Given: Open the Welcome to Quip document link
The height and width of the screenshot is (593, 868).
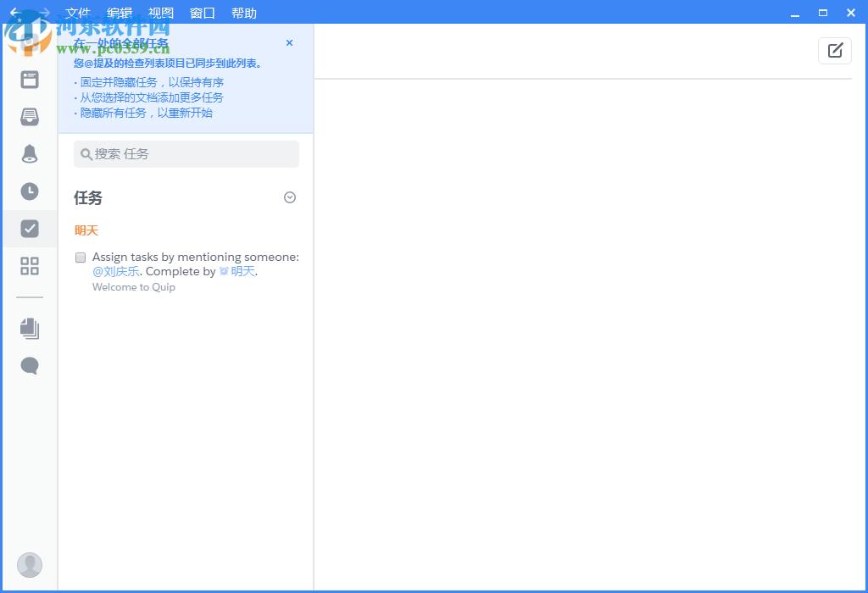Looking at the screenshot, I should point(133,287).
